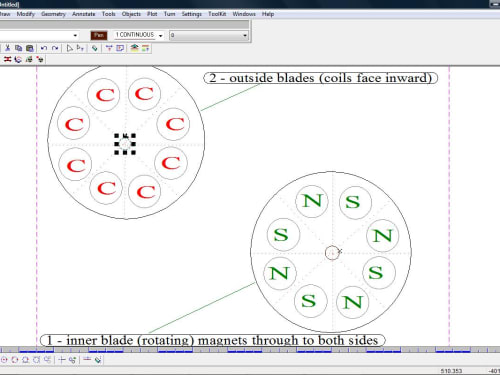This screenshot has height=375, width=500.
Task: Open the ToolKit menu
Action: click(x=217, y=14)
